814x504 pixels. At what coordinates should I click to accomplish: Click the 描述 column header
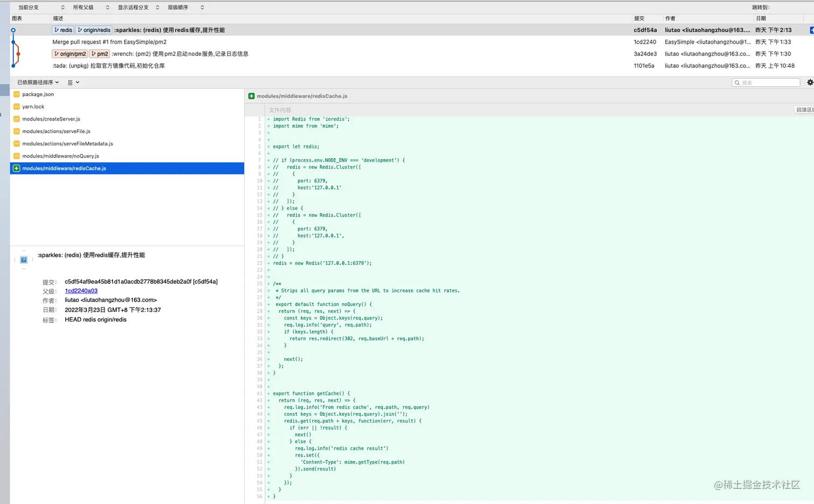58,18
